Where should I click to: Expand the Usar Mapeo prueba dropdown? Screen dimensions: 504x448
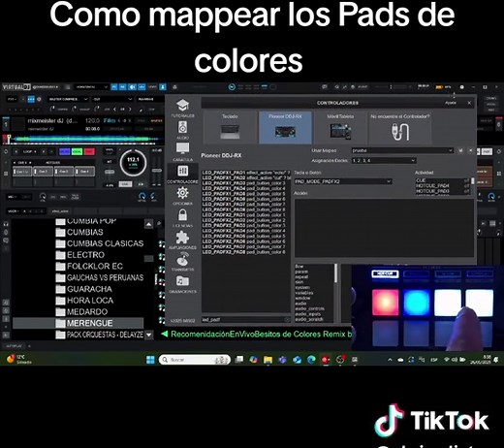[402, 150]
